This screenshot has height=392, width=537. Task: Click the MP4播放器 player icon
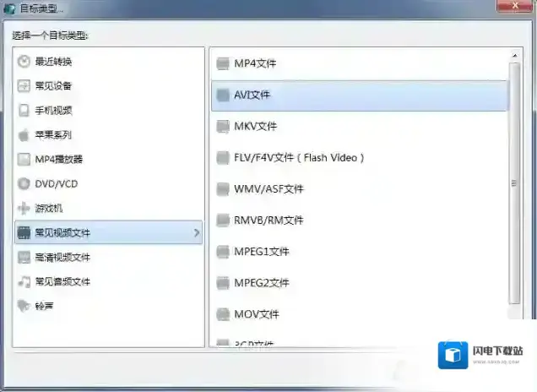coord(24,159)
